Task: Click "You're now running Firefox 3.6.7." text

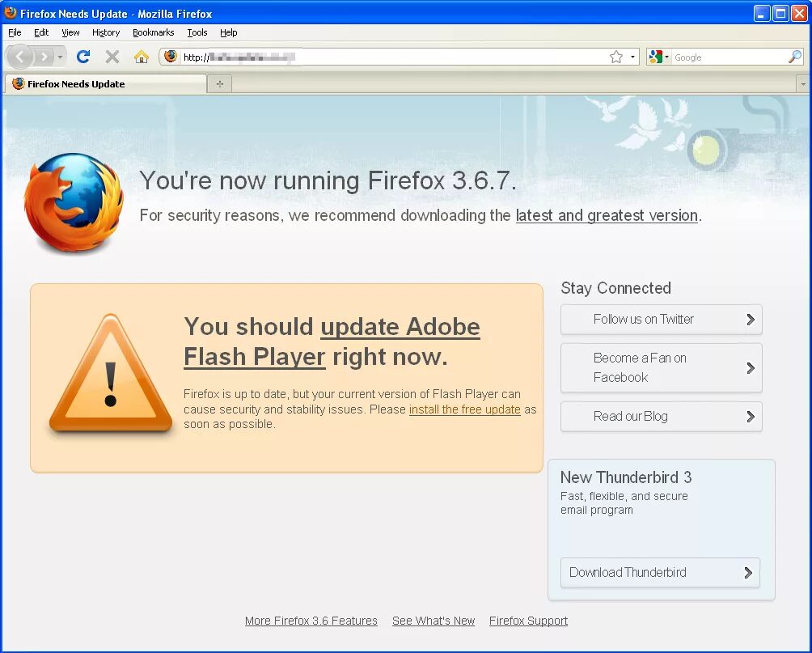Action: coord(328,181)
